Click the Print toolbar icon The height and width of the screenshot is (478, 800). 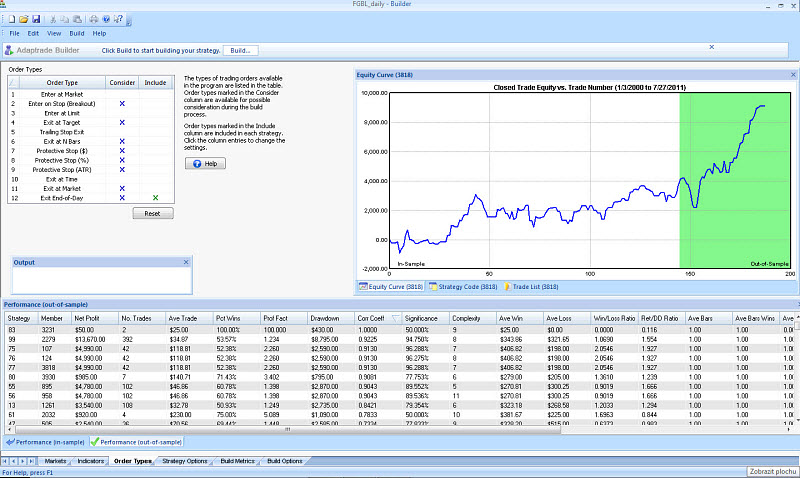click(x=93, y=19)
